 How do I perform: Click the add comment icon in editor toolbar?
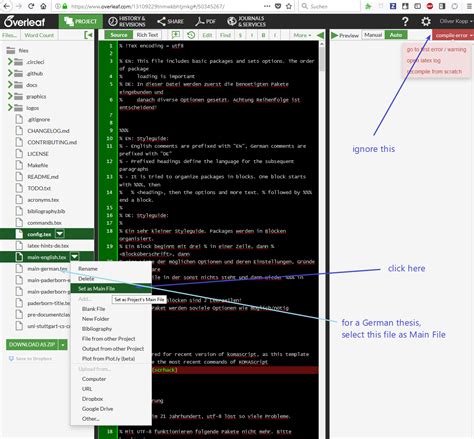(176, 35)
